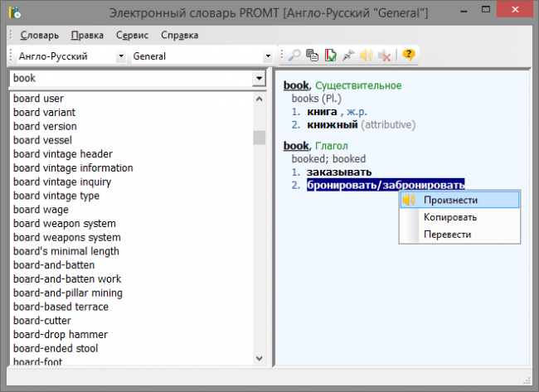Click the copy icon in toolbar
539x392 pixels.
pyautogui.click(x=312, y=56)
